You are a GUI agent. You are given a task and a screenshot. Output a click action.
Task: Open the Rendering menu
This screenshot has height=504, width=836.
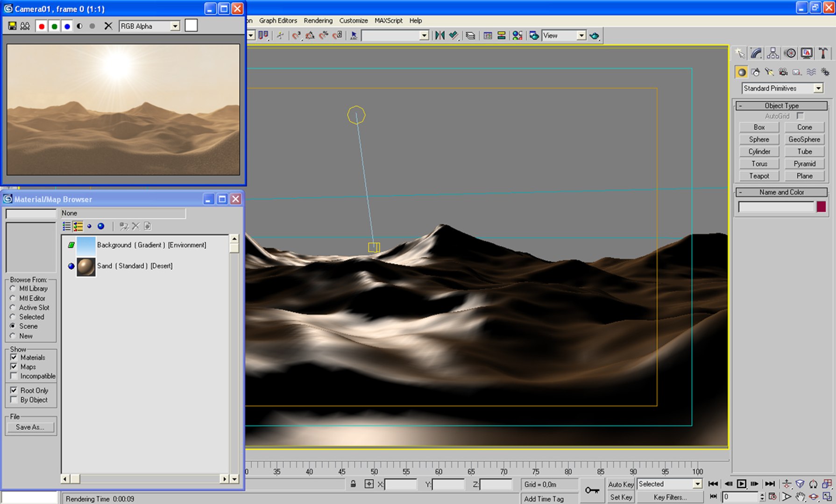[x=318, y=21]
